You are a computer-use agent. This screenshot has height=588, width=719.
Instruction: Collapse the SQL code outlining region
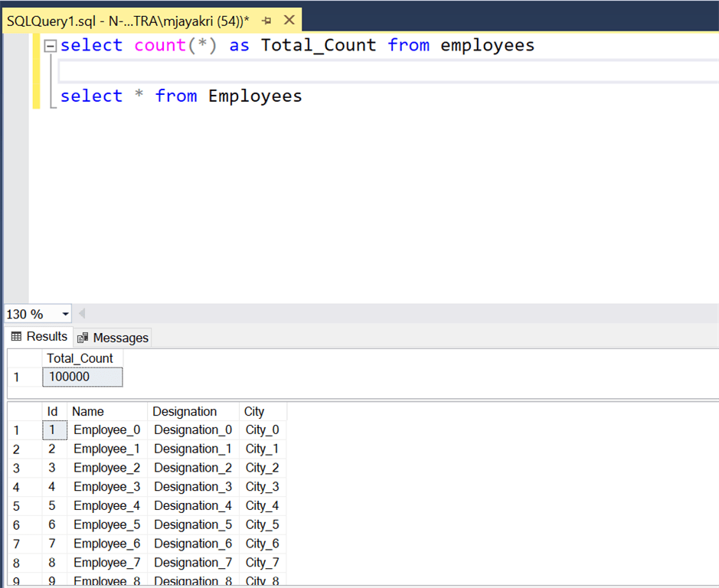click(x=49, y=45)
